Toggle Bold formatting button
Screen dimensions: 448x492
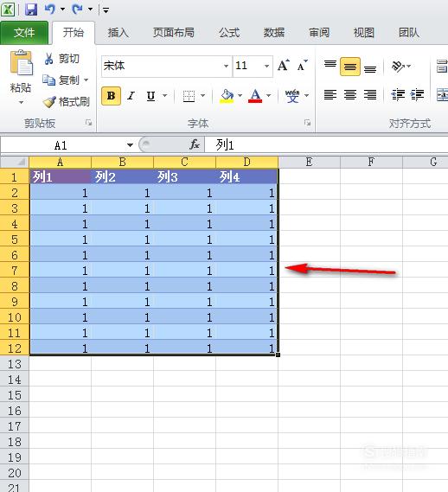click(x=112, y=96)
